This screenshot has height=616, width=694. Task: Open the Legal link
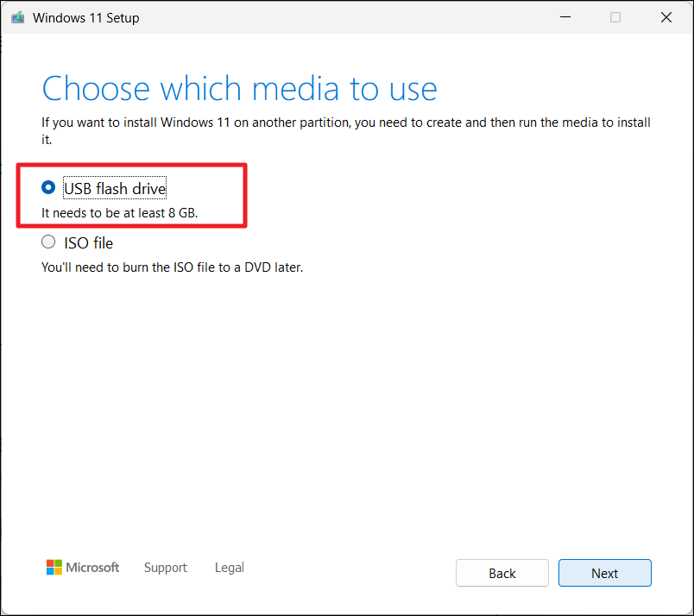click(x=230, y=568)
